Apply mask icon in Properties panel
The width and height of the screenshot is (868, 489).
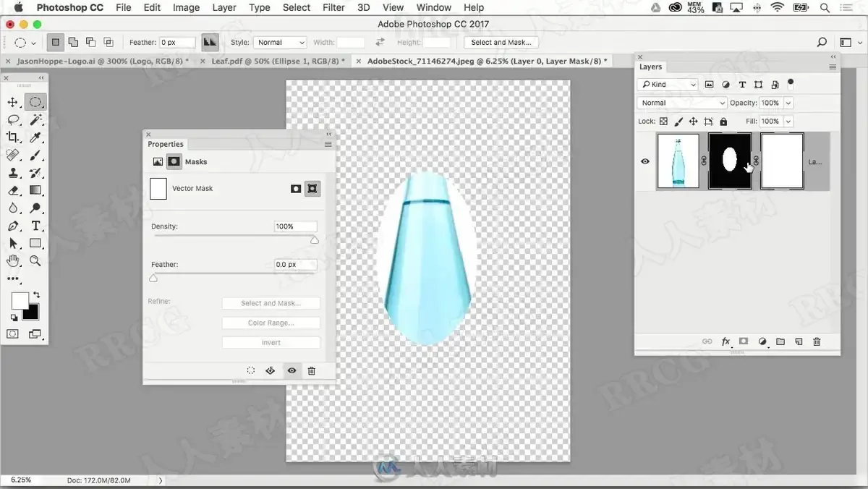click(x=271, y=370)
